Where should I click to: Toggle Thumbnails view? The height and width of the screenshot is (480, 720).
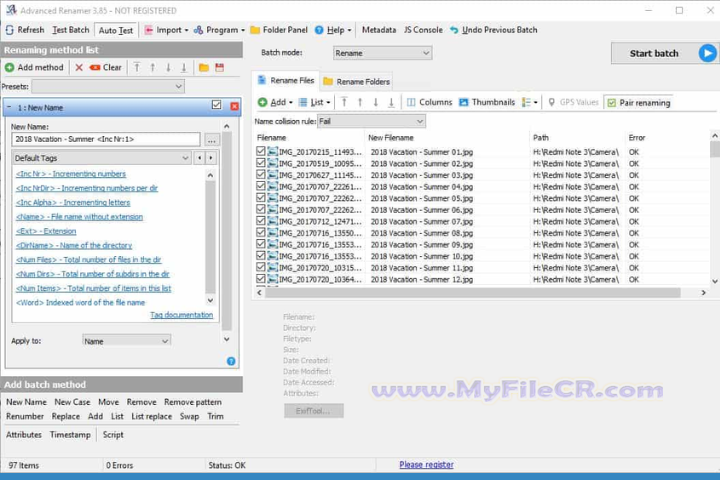[x=487, y=102]
